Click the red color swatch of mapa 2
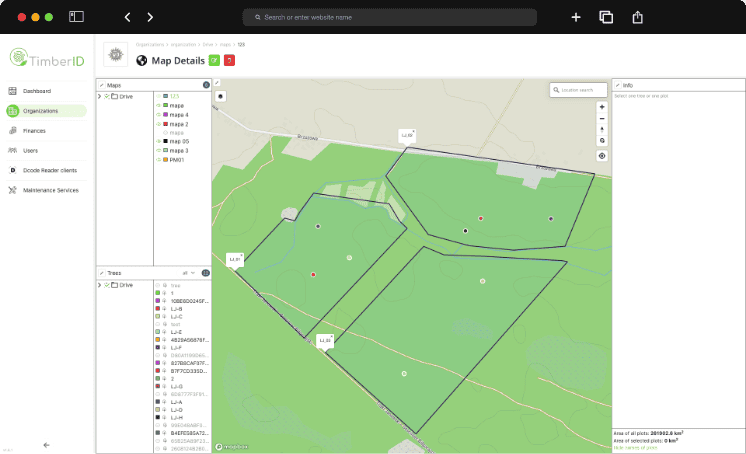This screenshot has height=454, width=746. click(x=165, y=124)
